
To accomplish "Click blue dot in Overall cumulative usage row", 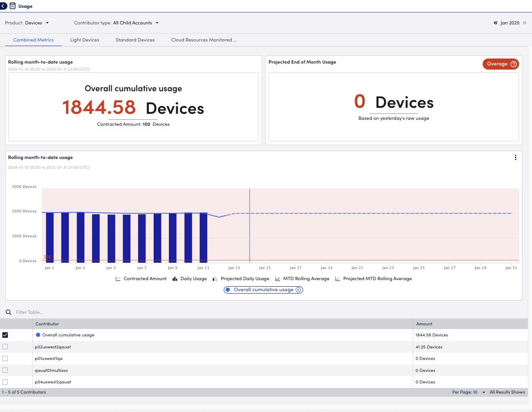I will pyautogui.click(x=38, y=335).
